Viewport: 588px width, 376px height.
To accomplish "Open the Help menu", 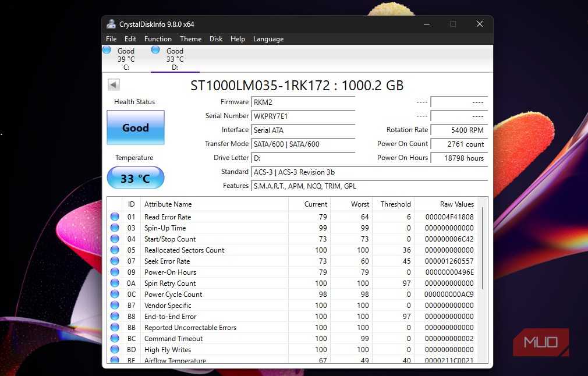I will pos(238,39).
